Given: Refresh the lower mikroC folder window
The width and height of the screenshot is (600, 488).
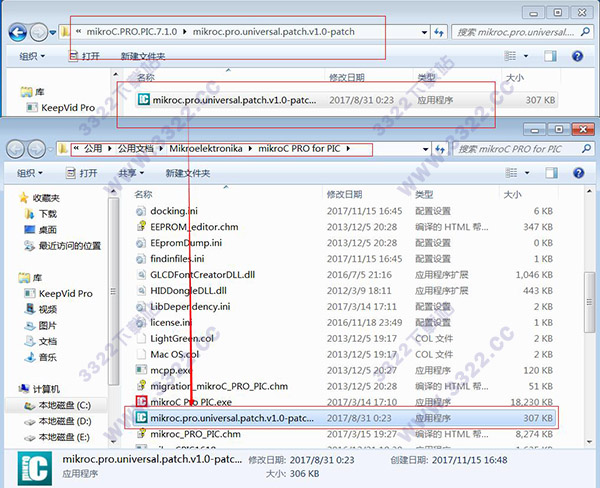Looking at the screenshot, I should pos(440,149).
